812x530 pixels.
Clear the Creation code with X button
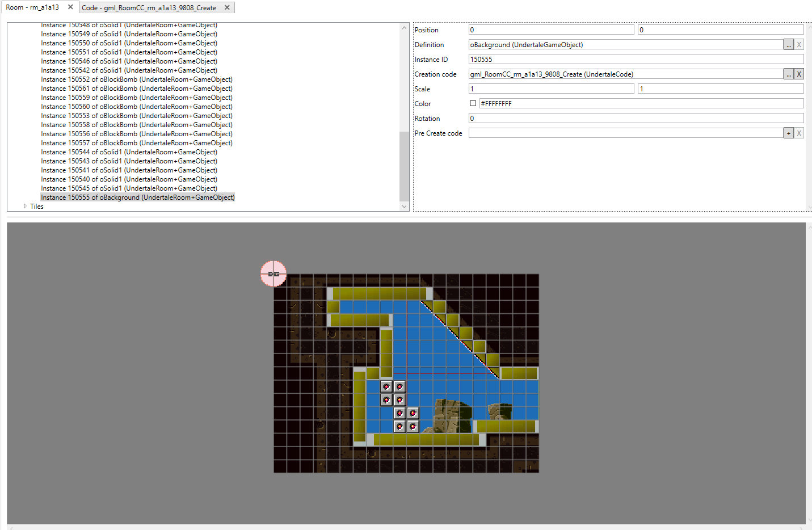799,74
